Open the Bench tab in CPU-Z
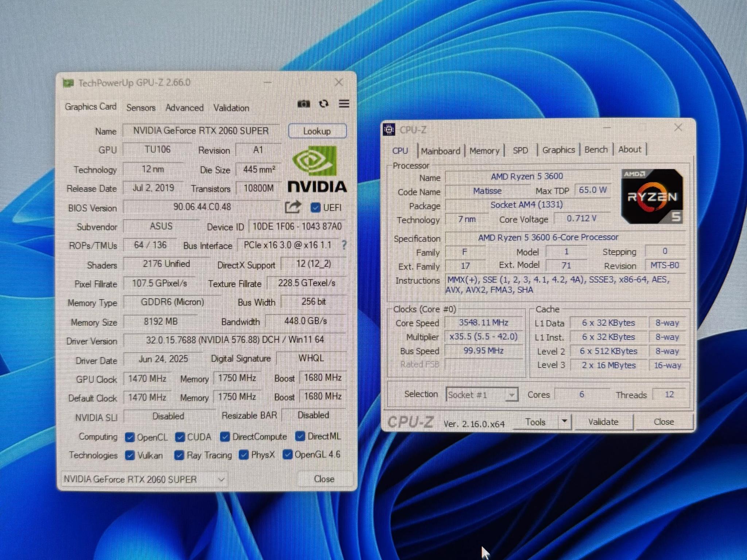The image size is (747, 560). point(596,149)
